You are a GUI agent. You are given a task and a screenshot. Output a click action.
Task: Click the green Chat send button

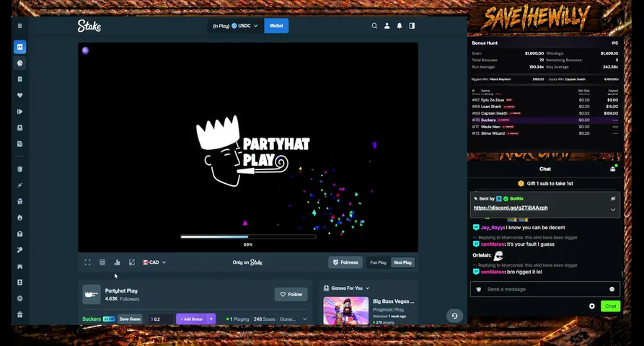610,306
